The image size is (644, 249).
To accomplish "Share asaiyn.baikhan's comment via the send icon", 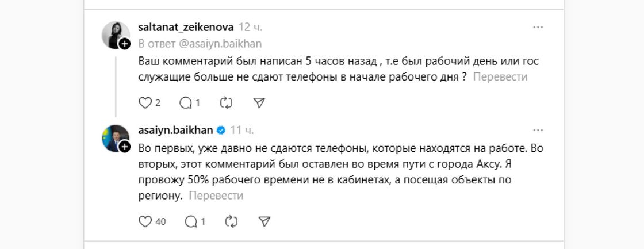I will click(264, 221).
